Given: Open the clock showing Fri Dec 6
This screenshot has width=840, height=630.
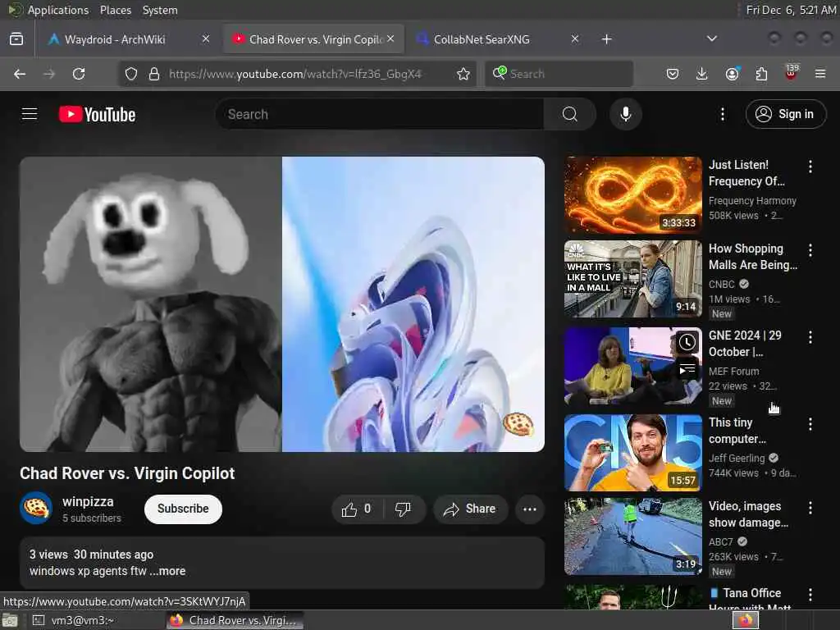Looking at the screenshot, I should click(x=791, y=10).
